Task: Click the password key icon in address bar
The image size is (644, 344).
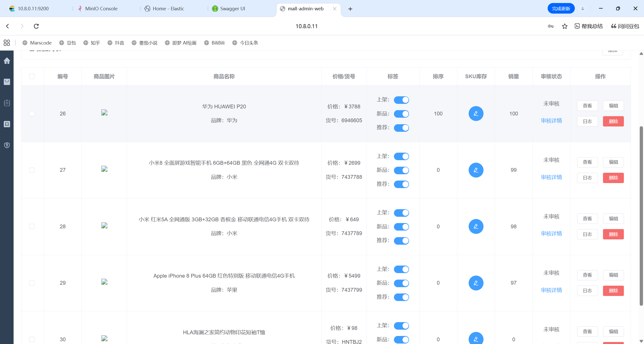Action: pyautogui.click(x=551, y=26)
